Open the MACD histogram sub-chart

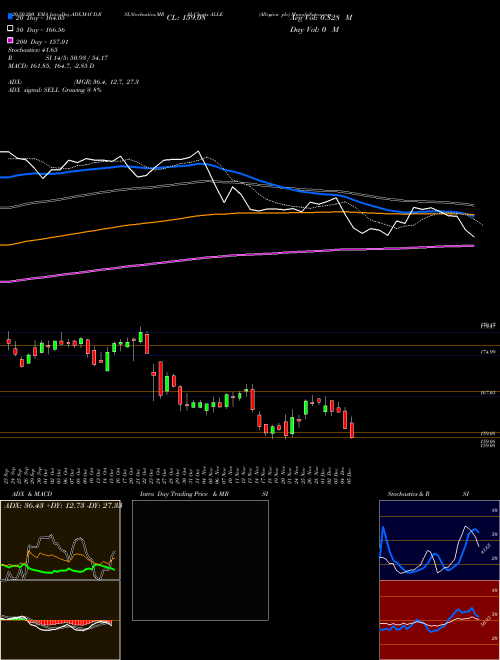[60, 620]
